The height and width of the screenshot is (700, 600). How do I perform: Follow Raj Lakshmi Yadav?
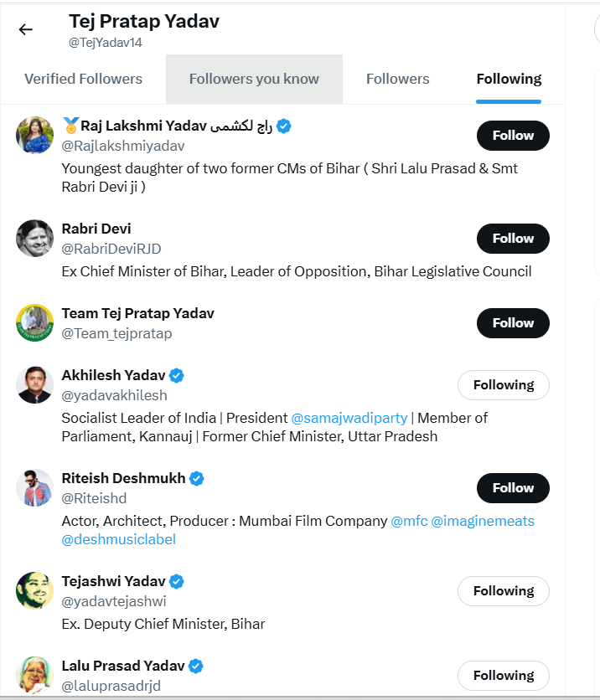pyautogui.click(x=513, y=136)
